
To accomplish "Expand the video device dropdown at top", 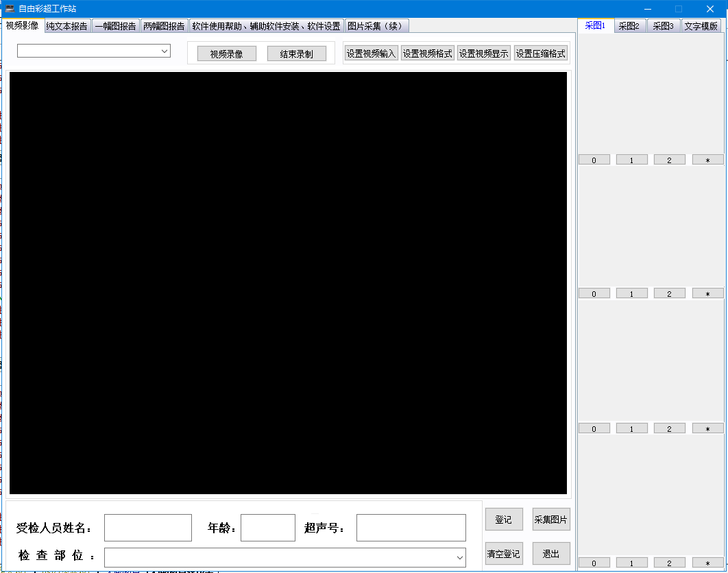I will click(165, 51).
